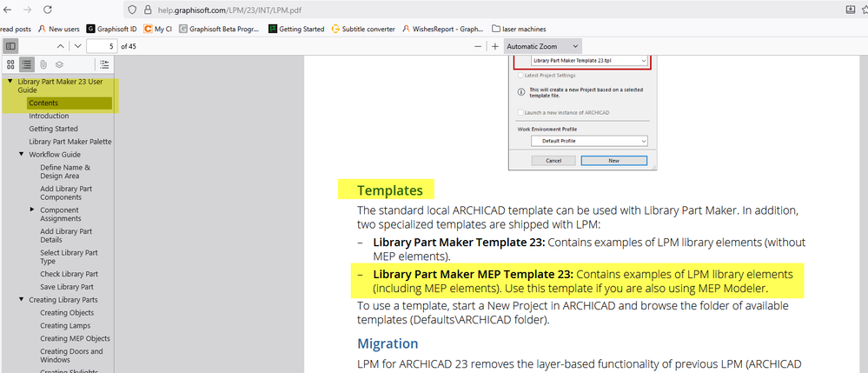Open the Subtitle converter bookmark
This screenshot has height=373, width=868.
click(363, 29)
